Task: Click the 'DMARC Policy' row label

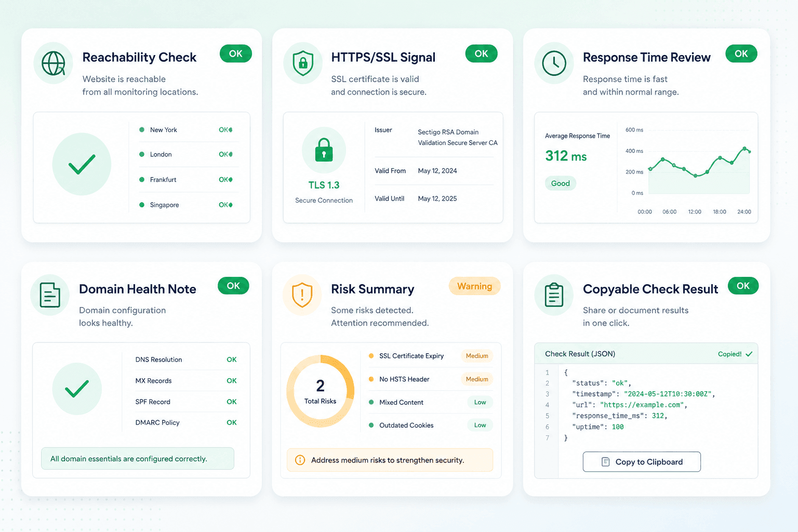Action: [x=157, y=422]
